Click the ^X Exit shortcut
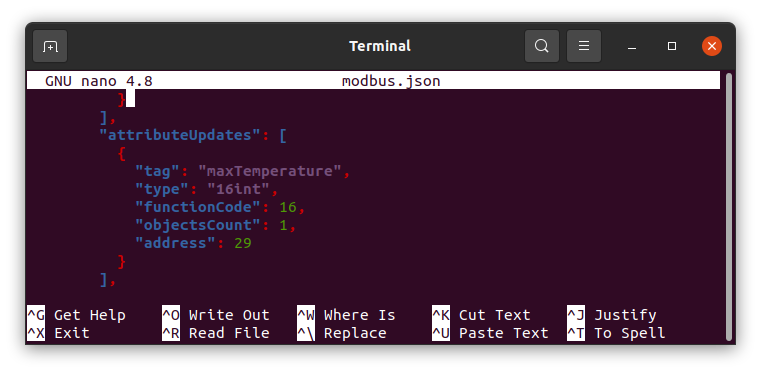The height and width of the screenshot is (373, 761). coord(58,333)
